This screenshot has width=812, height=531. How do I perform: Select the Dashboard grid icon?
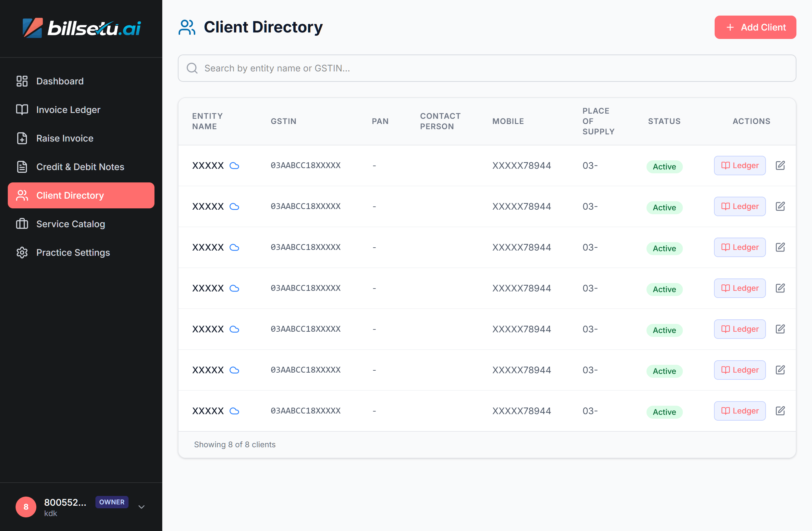point(22,81)
